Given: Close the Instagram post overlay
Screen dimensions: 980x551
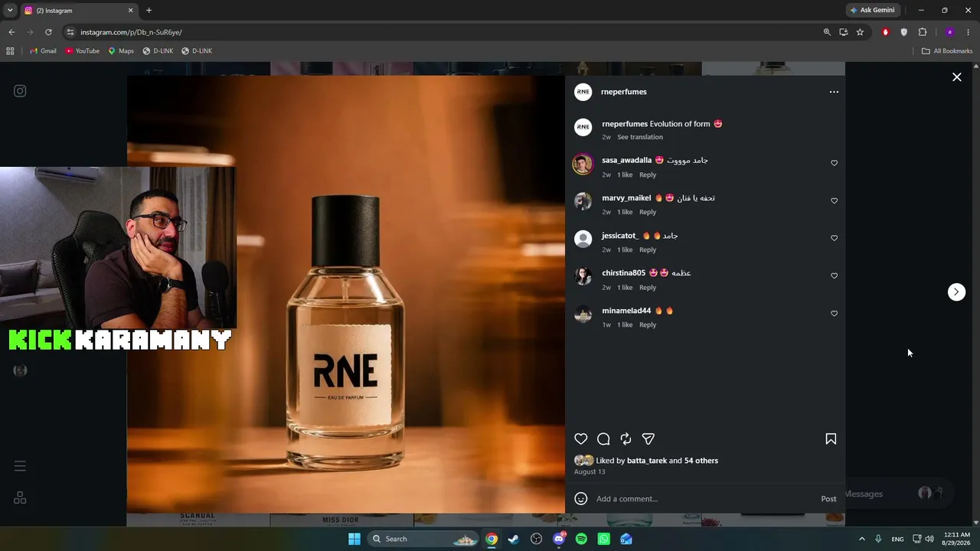Looking at the screenshot, I should [x=957, y=77].
